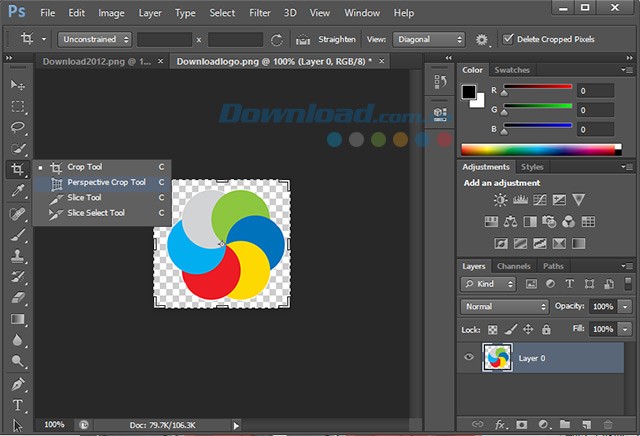Open the Unconstrained aspect ratio dropdown
Viewport: 640px width, 436px height.
(x=95, y=39)
